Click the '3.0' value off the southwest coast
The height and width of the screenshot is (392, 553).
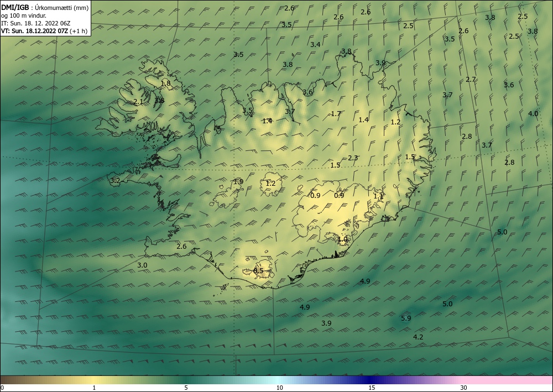click(x=142, y=265)
